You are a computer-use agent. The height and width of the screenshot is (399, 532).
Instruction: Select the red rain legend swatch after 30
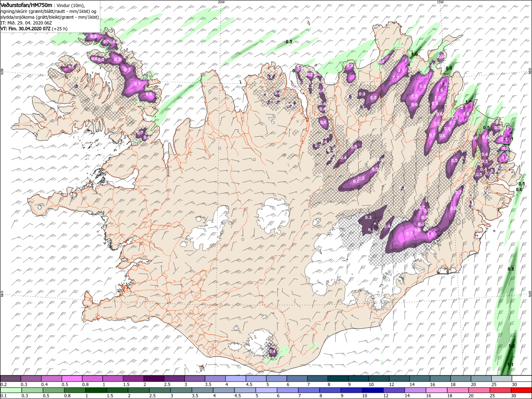[521, 390]
